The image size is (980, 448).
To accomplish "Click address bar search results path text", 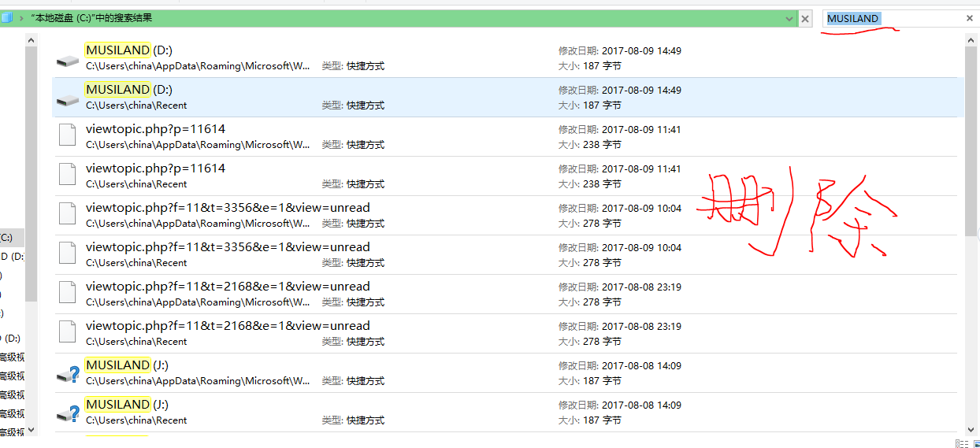I will coord(91,18).
